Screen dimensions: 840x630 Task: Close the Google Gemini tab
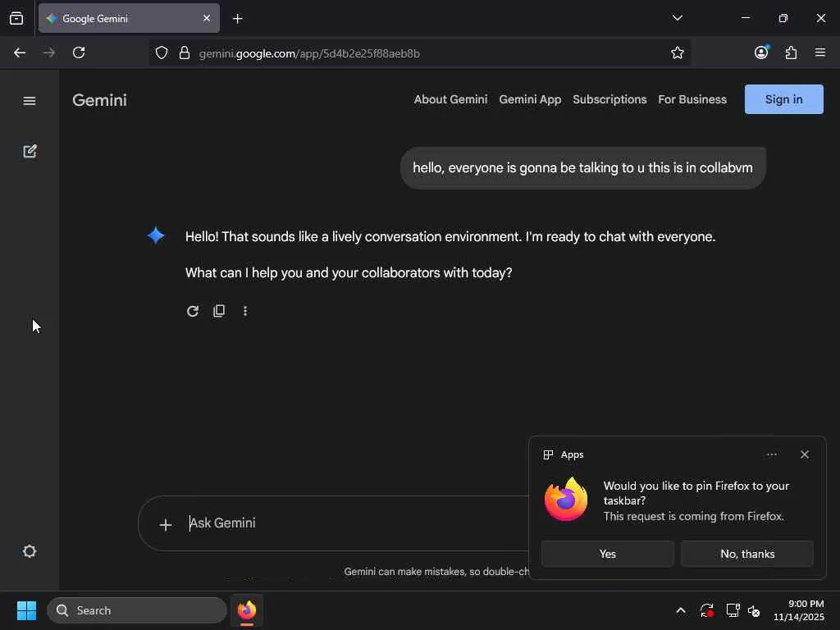pyautogui.click(x=206, y=18)
